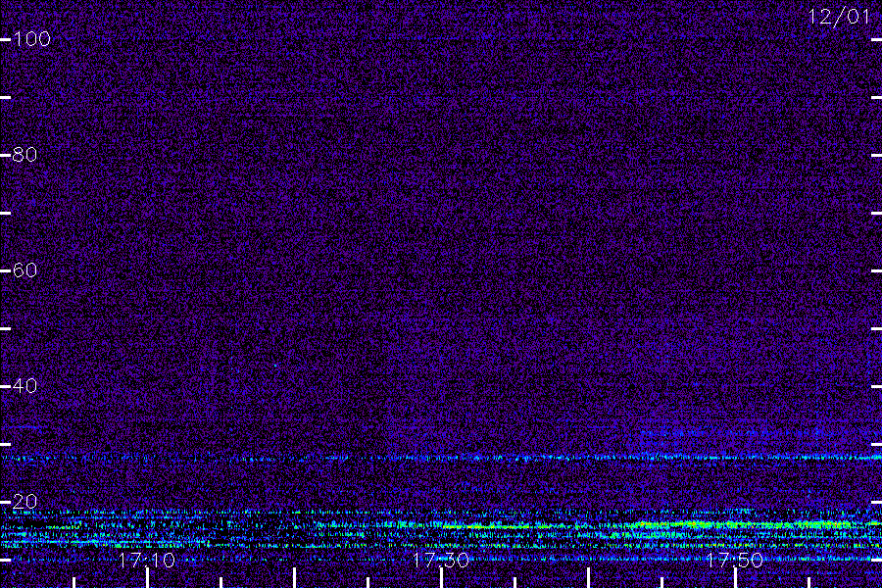The image size is (882, 588).
Task: Click the 17:30 time label
Action: [x=441, y=560]
